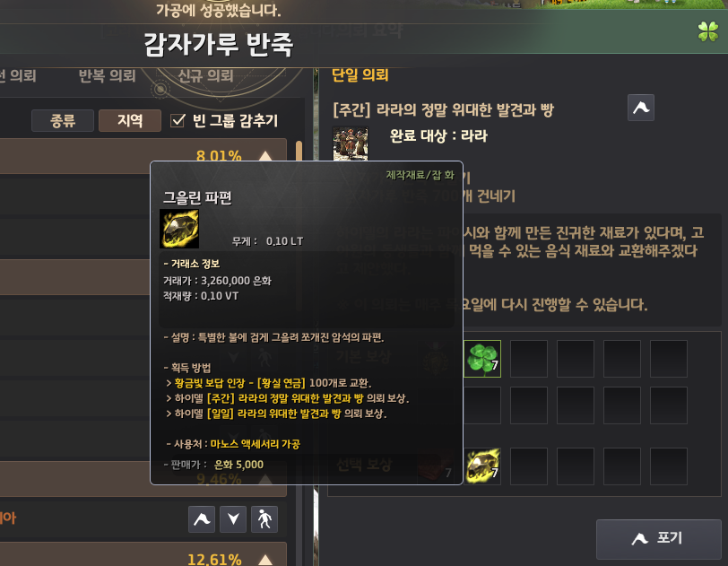Toggle the 종류 sort button
This screenshot has height=566, width=728.
coord(63,121)
